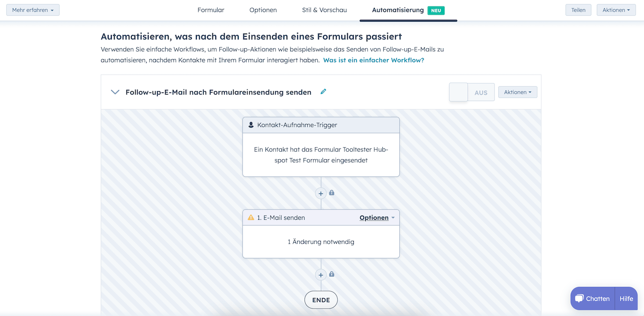Click the lock icon above ENDE
This screenshot has width=644, height=316.
tap(332, 274)
